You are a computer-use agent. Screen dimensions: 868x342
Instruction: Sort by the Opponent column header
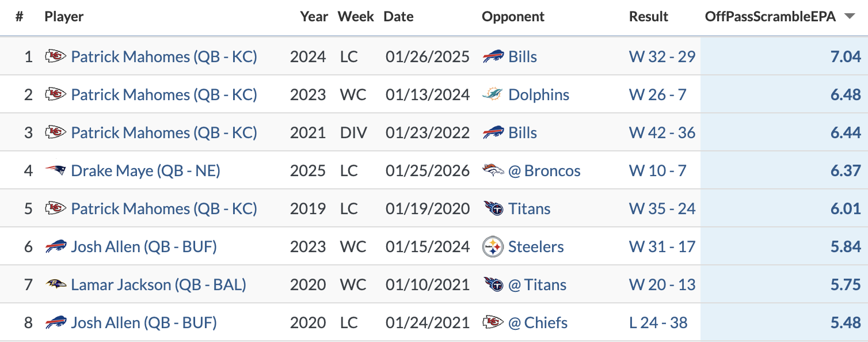[513, 17]
